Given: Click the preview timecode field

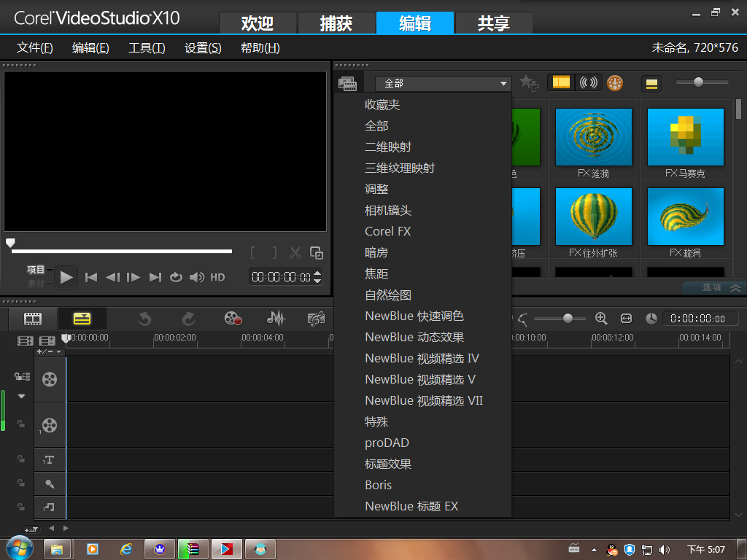Looking at the screenshot, I should tap(281, 277).
